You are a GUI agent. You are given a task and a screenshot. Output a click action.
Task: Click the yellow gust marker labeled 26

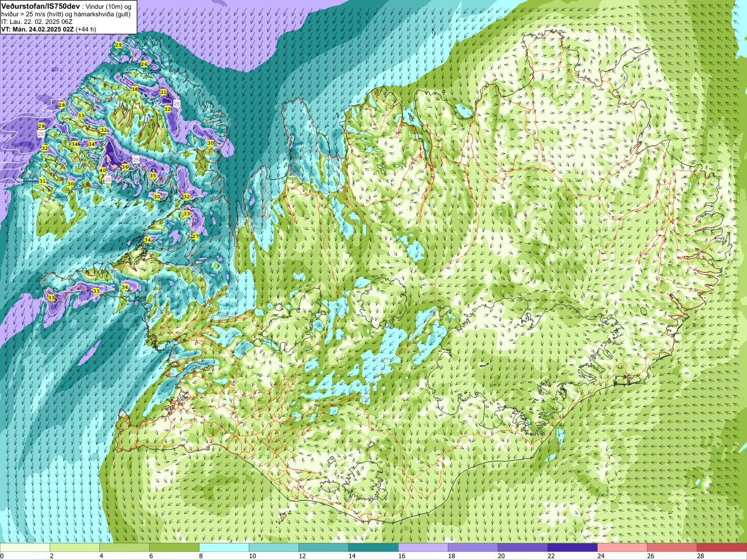(144, 64)
